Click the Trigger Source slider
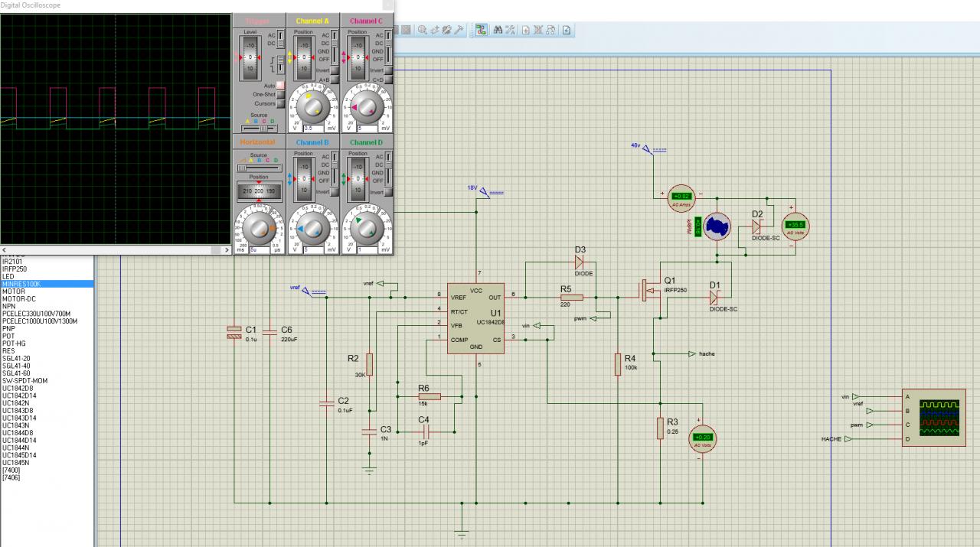The width and height of the screenshot is (980, 547). click(260, 129)
